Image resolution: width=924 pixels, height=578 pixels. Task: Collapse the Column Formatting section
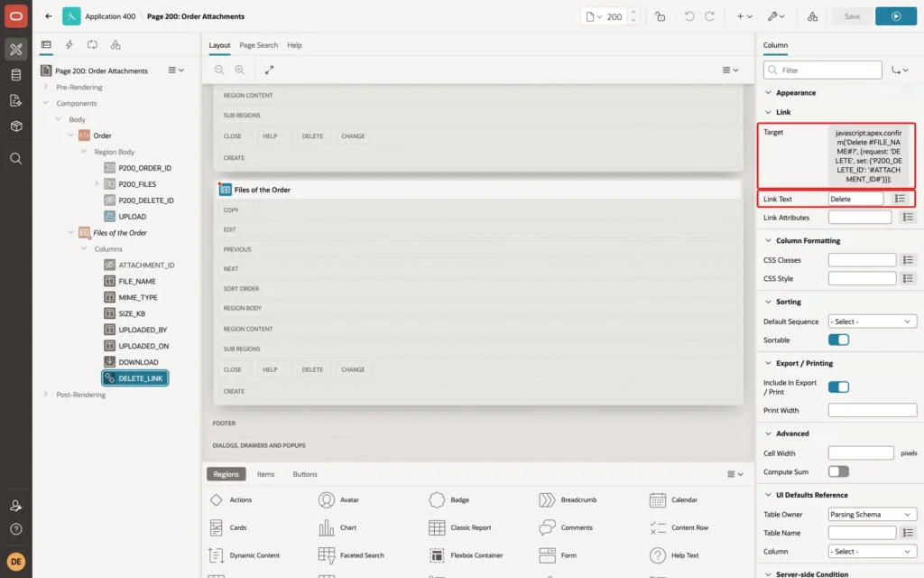(768, 240)
